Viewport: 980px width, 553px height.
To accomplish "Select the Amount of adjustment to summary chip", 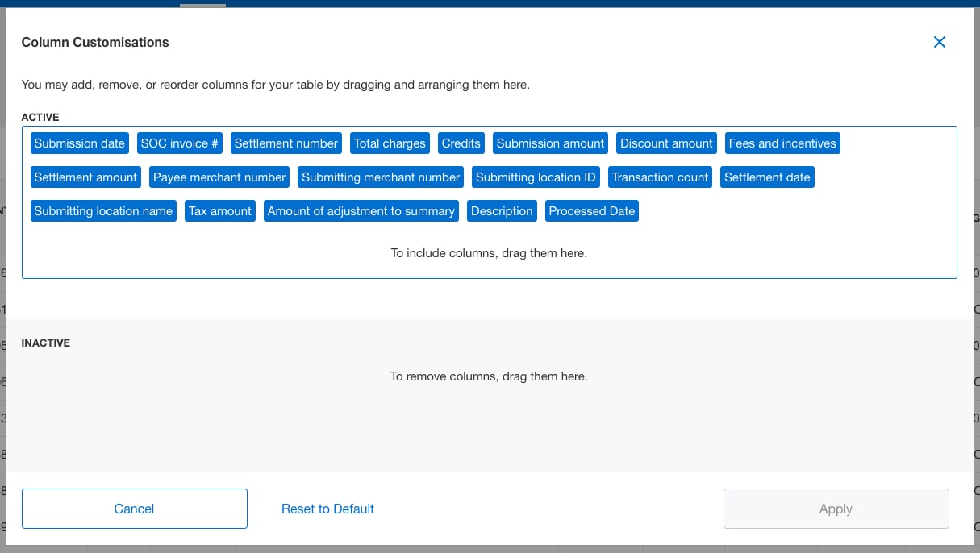I will pos(361,210).
